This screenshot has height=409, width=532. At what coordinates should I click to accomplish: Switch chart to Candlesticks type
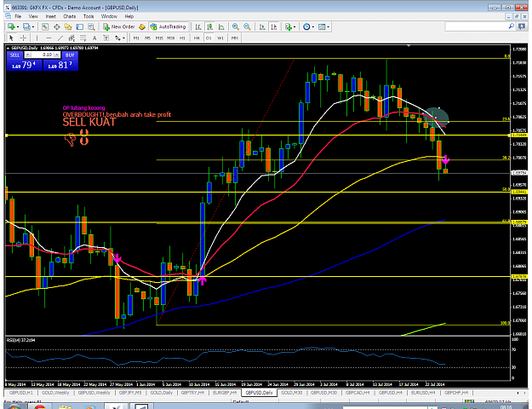(209, 26)
